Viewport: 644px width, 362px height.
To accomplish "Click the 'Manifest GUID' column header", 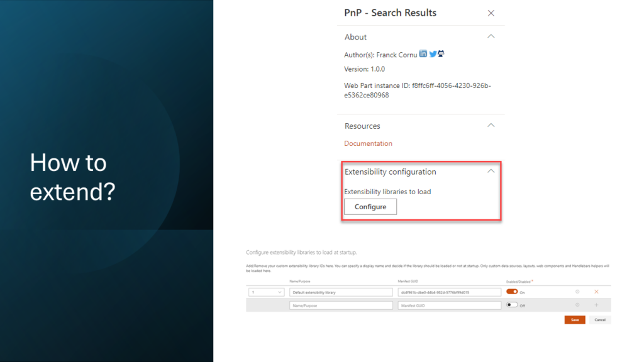I will (x=407, y=281).
